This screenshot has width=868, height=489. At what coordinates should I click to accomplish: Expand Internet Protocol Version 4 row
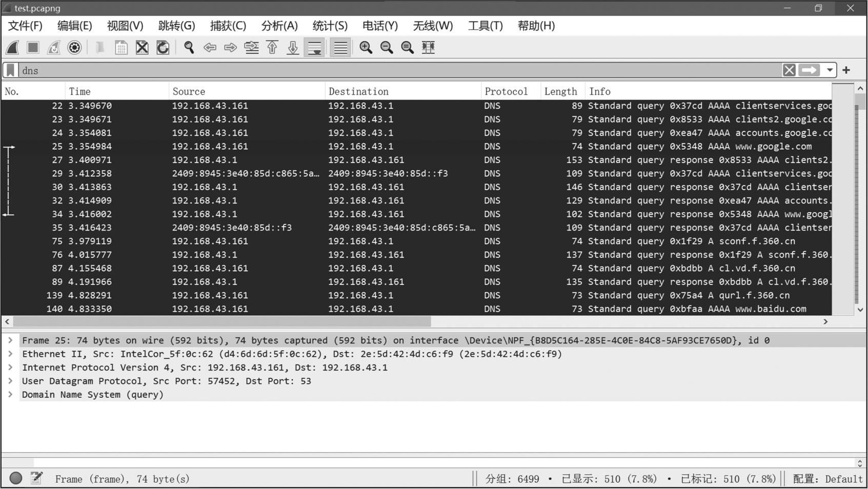click(x=10, y=368)
